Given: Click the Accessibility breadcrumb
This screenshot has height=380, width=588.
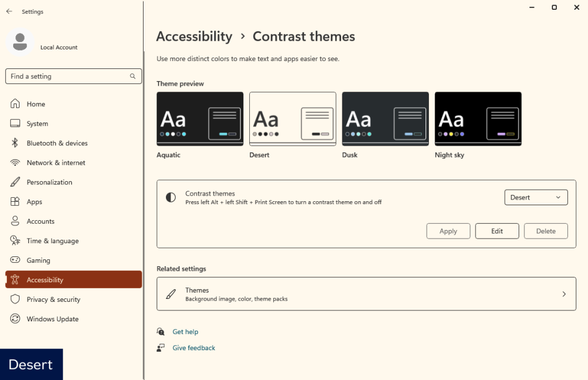Looking at the screenshot, I should [194, 36].
